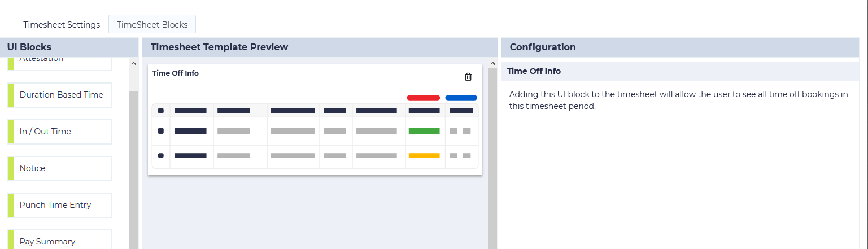Click the blue pill button in preview
The image size is (868, 249).
click(x=461, y=98)
